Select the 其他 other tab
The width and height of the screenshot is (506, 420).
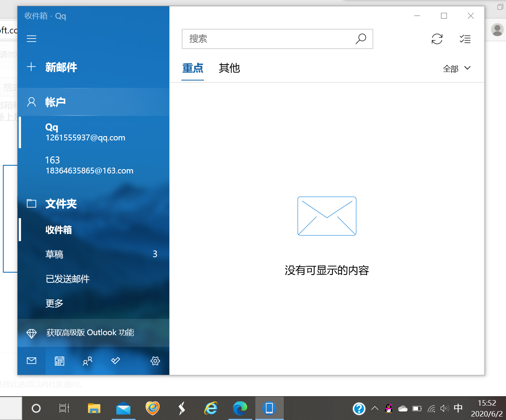(229, 68)
